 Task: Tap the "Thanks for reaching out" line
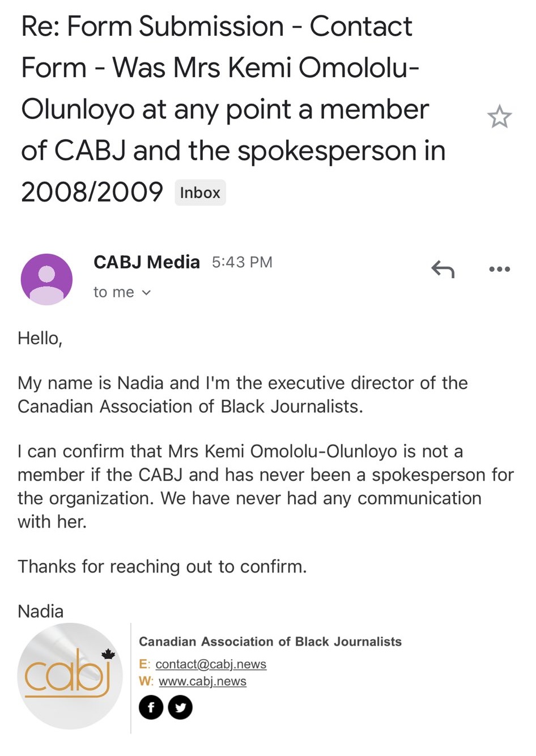click(162, 566)
